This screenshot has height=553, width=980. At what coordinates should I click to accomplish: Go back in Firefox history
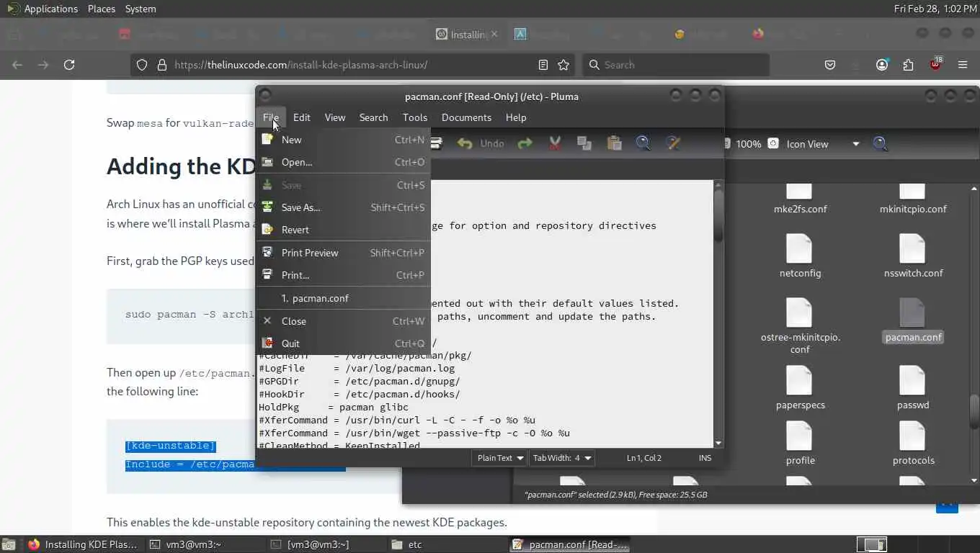pos(17,65)
